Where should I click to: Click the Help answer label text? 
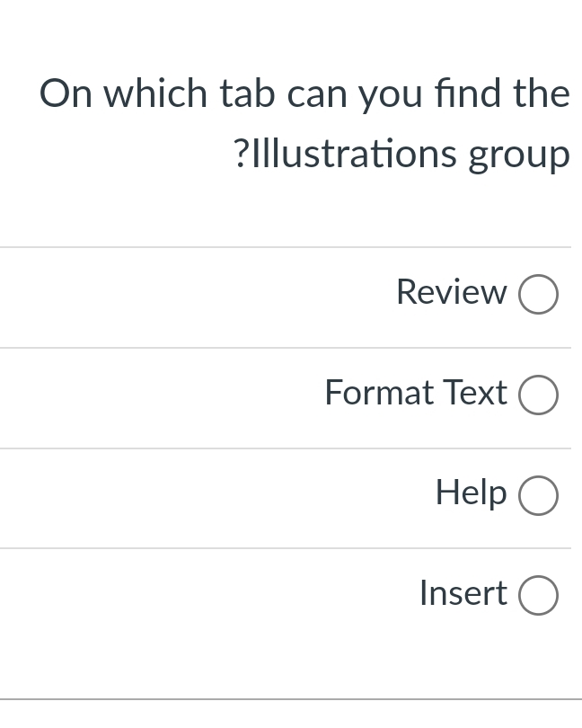[471, 492]
